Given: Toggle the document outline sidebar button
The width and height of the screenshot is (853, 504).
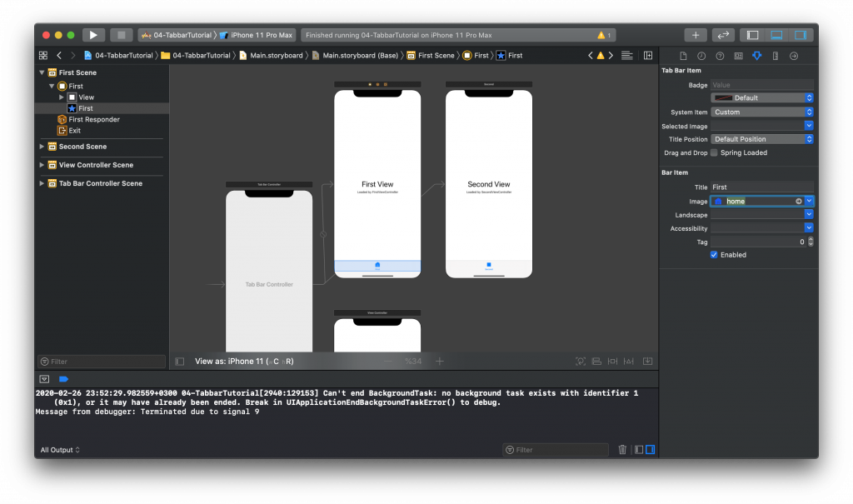Looking at the screenshot, I should coord(180,362).
